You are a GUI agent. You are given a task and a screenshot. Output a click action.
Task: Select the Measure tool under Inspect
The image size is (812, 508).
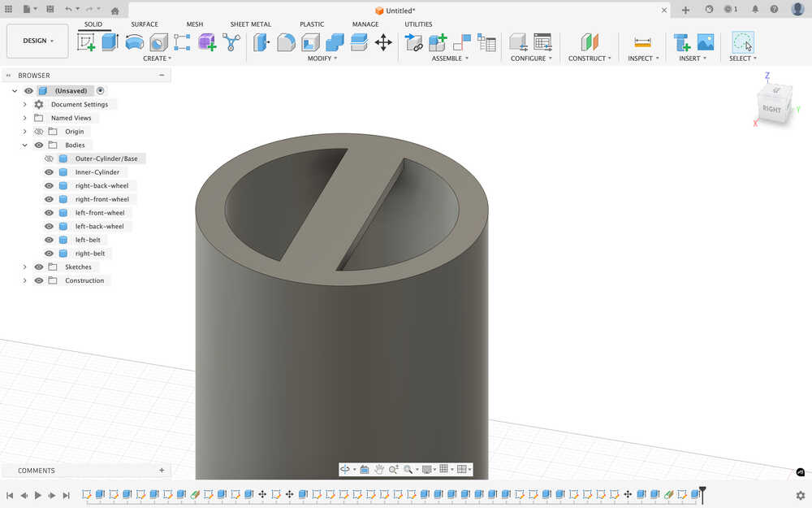click(x=642, y=42)
